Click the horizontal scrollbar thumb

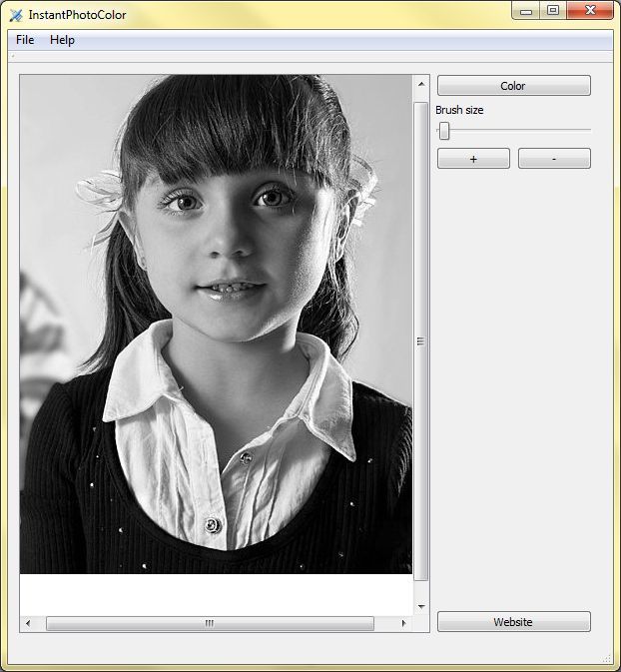210,623
